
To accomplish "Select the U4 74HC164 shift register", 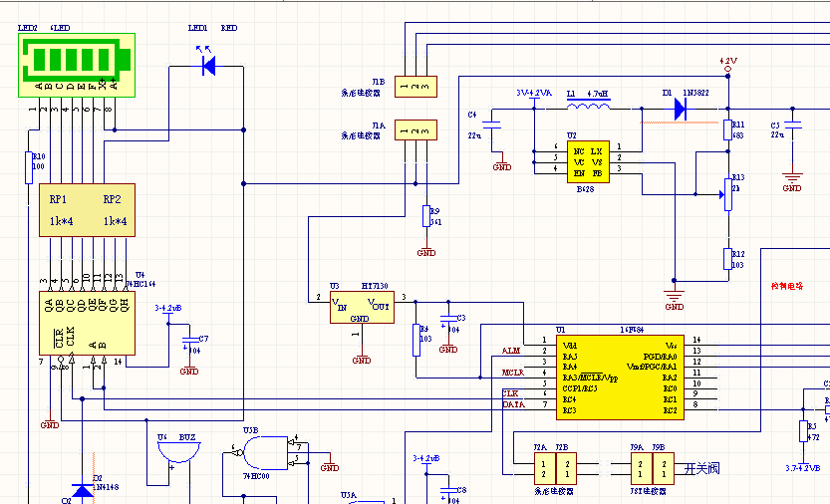I will tap(88, 323).
